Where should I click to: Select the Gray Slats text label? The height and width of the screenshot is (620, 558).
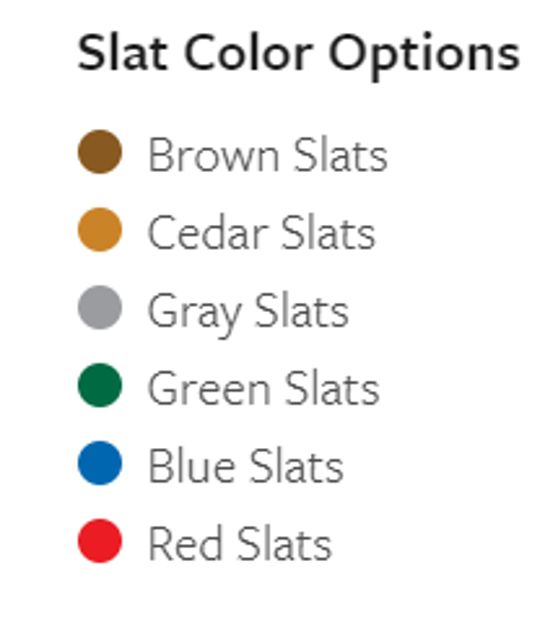[248, 314]
